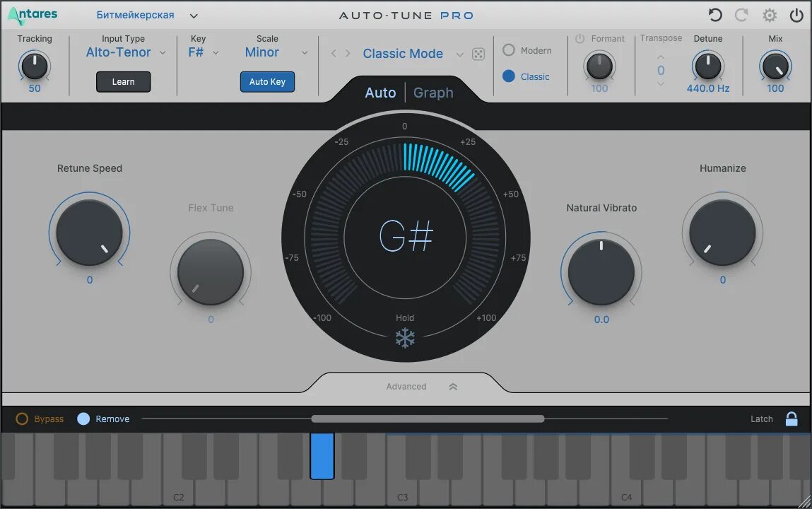Expand the Advanced panel

[x=421, y=387]
